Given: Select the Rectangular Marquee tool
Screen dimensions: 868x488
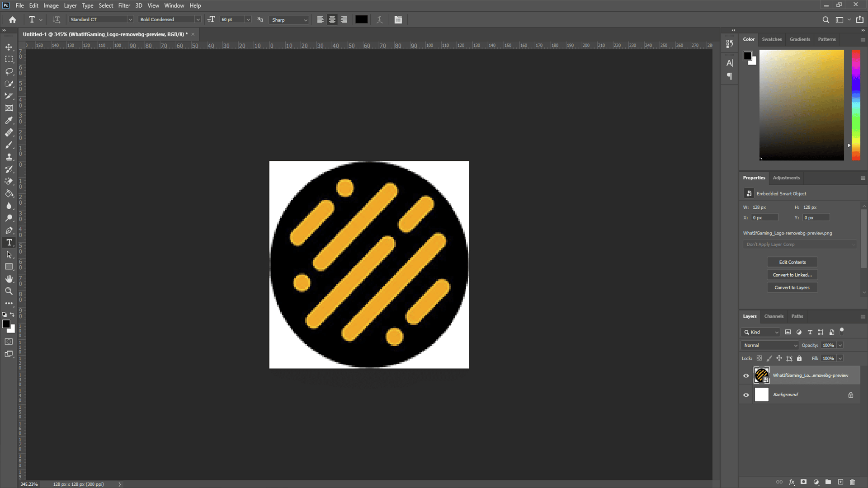Looking at the screenshot, I should (x=9, y=59).
